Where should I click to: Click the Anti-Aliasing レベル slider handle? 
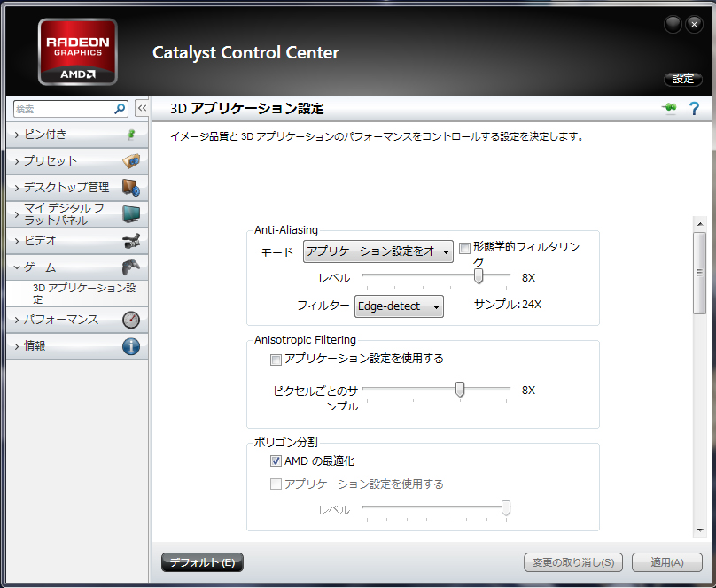pos(479,276)
